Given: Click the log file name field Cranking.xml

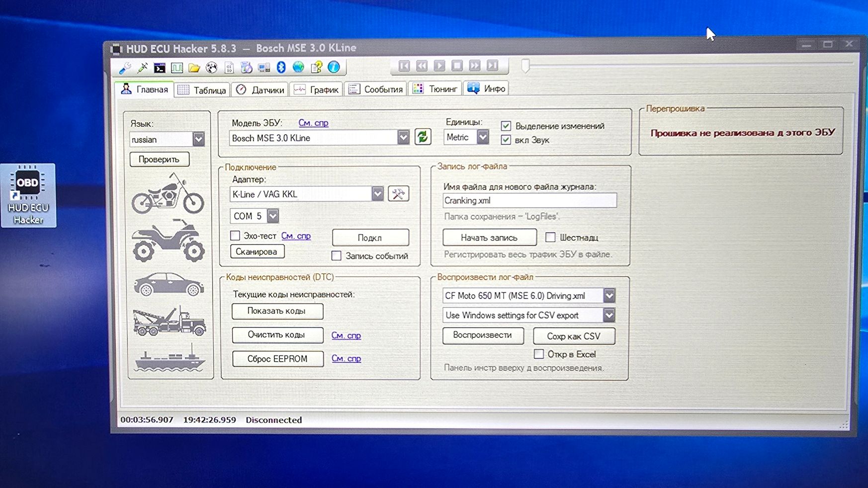Looking at the screenshot, I should coord(529,200).
